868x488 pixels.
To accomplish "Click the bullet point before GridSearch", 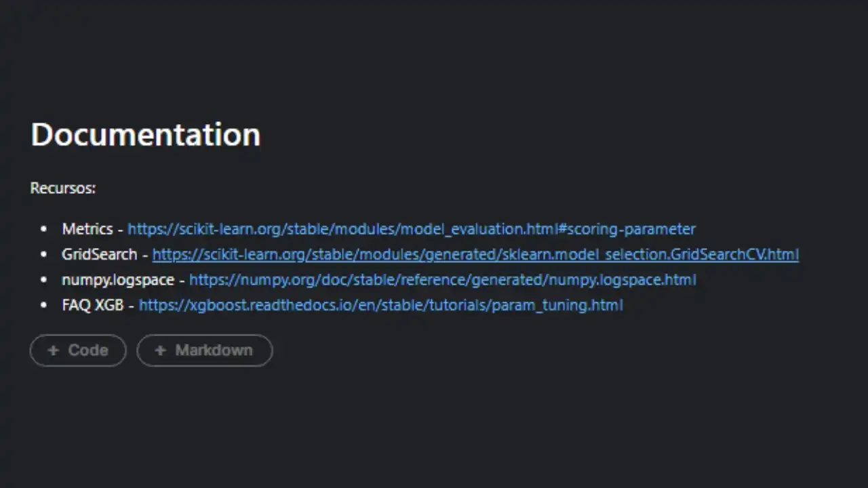I will (44, 255).
